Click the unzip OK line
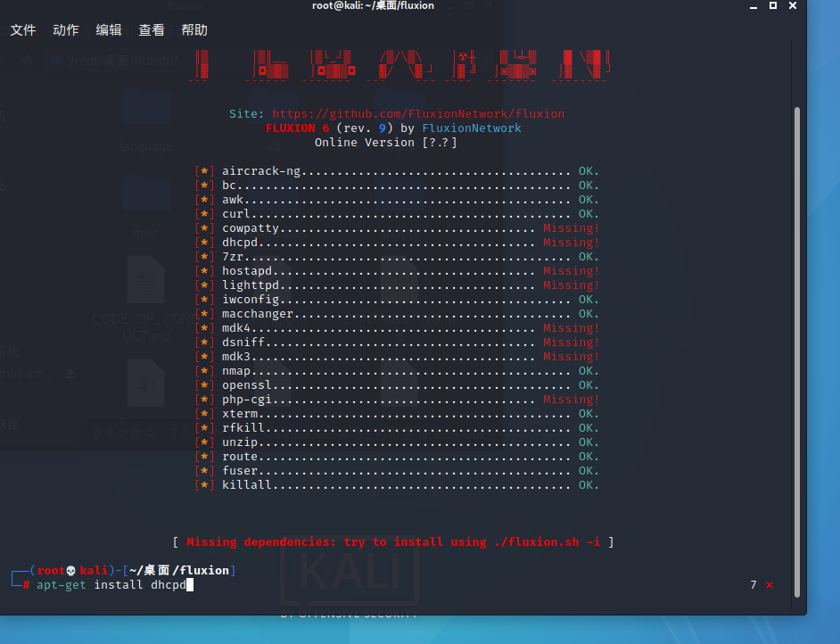Image resolution: width=840 pixels, height=644 pixels. (x=397, y=442)
